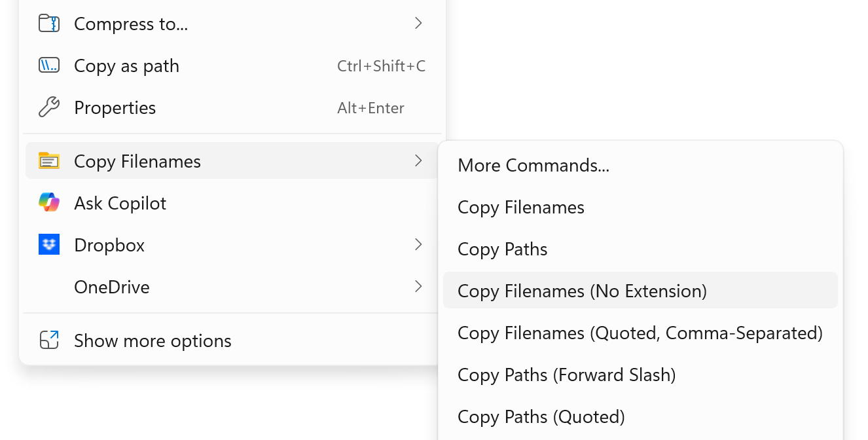Image resolution: width=868 pixels, height=440 pixels.
Task: Select Copy Paths (Quoted)
Action: [541, 416]
